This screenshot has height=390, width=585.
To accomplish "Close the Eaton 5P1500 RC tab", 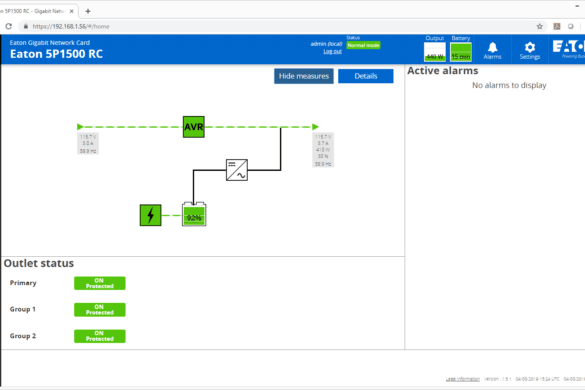I will click(71, 11).
